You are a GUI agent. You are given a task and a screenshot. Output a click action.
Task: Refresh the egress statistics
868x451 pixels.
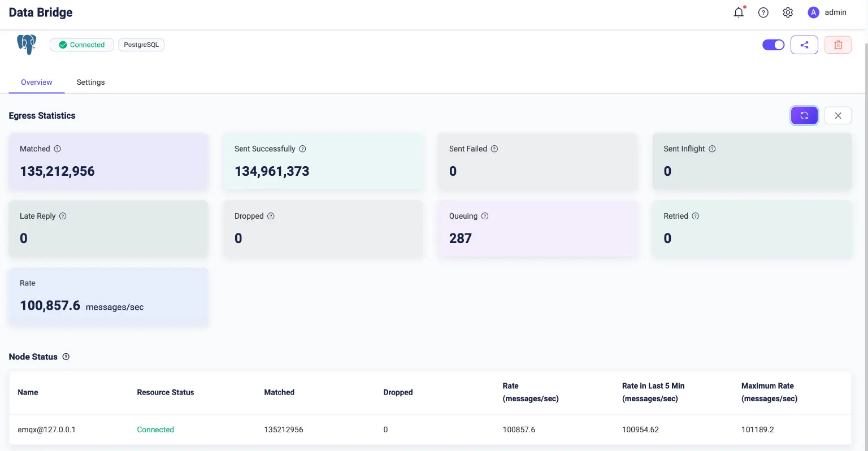[804, 115]
